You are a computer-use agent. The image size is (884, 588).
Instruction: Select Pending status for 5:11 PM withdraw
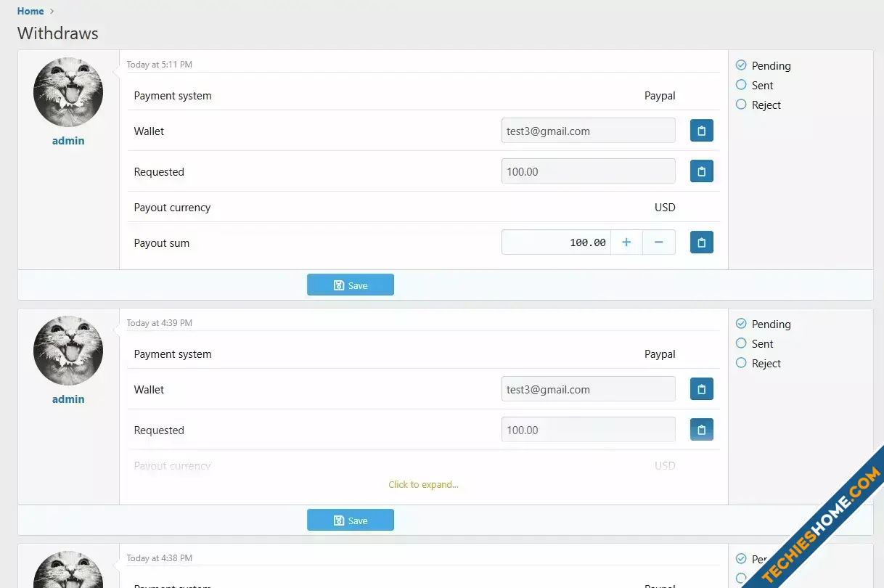(x=741, y=65)
